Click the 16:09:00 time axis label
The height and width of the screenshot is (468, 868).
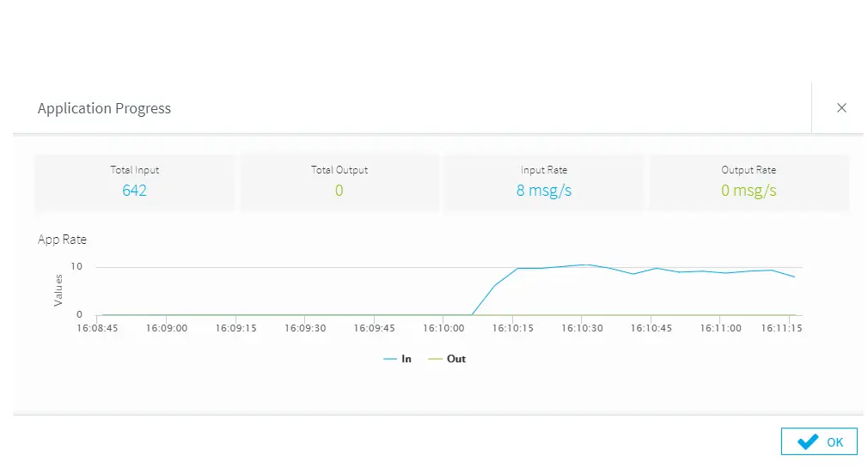(x=167, y=328)
